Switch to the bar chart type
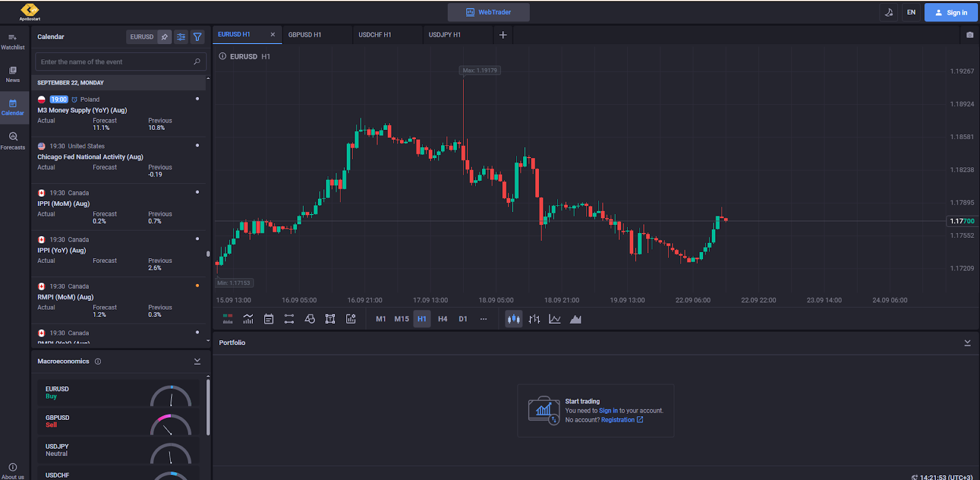 (x=534, y=319)
